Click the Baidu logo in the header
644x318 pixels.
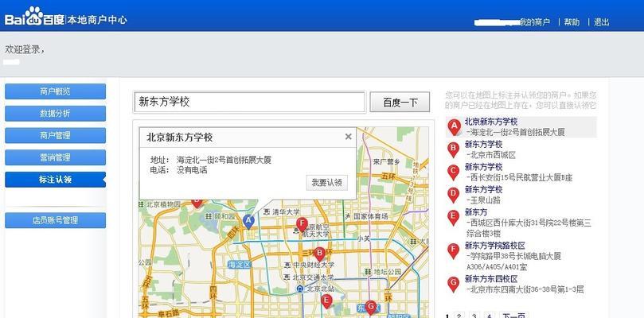(x=34, y=17)
